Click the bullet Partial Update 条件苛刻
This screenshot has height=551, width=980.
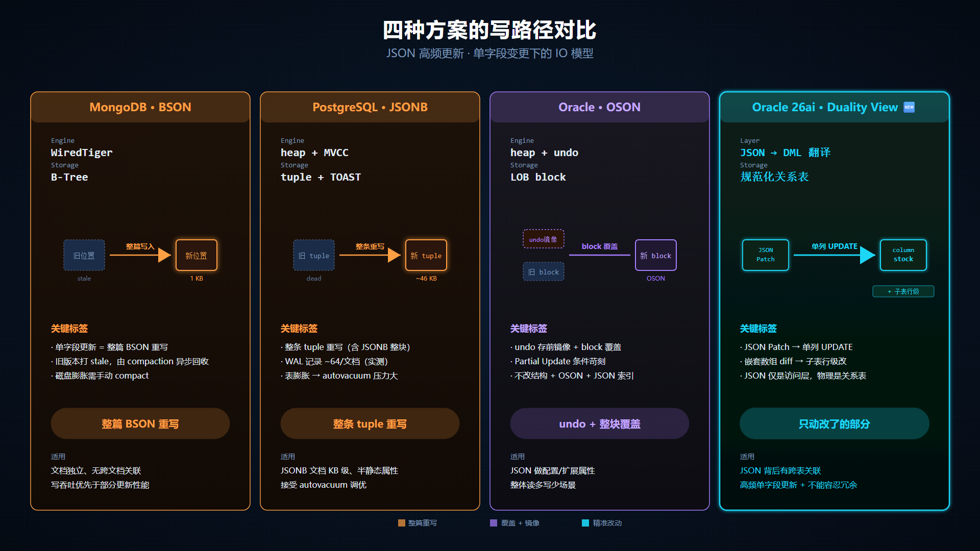pyautogui.click(x=558, y=362)
